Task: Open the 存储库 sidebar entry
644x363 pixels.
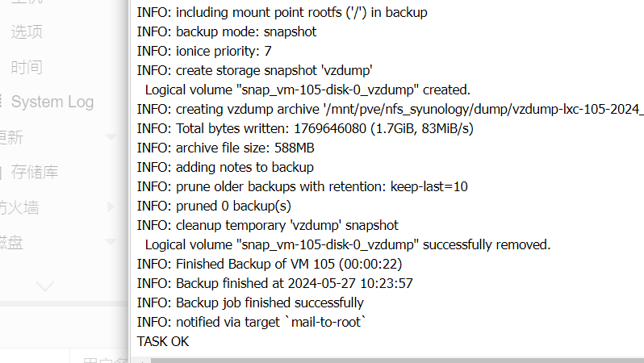Action: 35,172
